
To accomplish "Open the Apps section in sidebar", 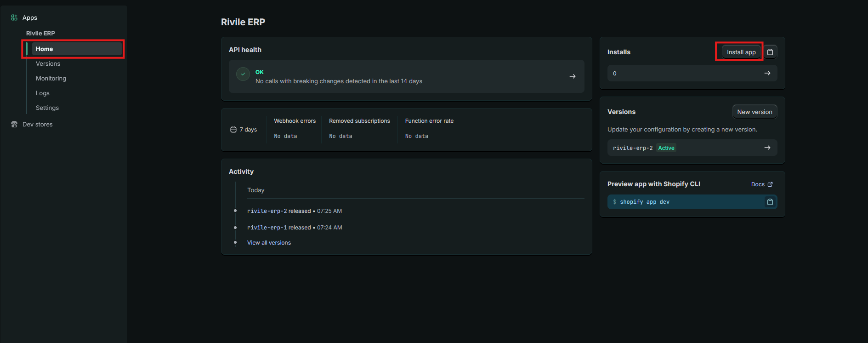I will tap(30, 17).
